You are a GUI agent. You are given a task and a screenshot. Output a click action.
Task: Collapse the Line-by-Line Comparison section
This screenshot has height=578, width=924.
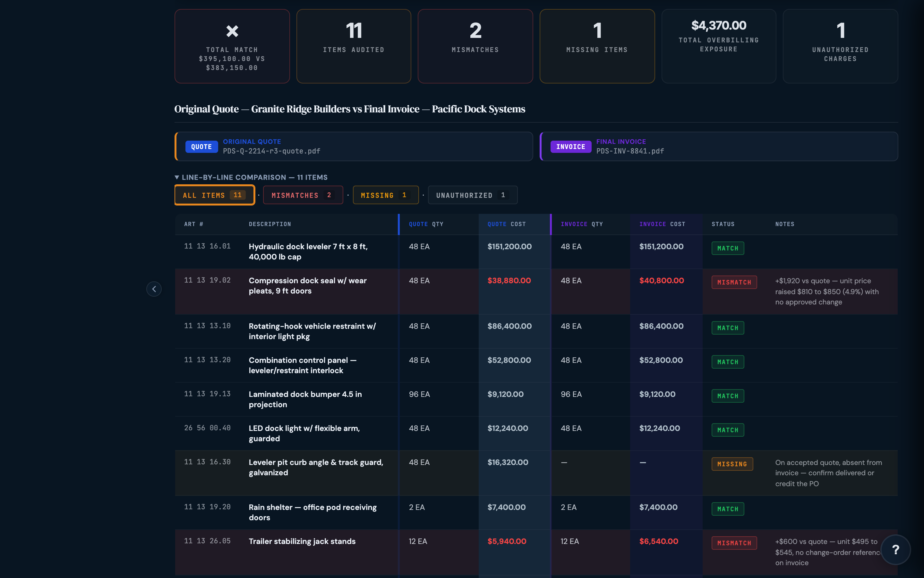click(251, 177)
